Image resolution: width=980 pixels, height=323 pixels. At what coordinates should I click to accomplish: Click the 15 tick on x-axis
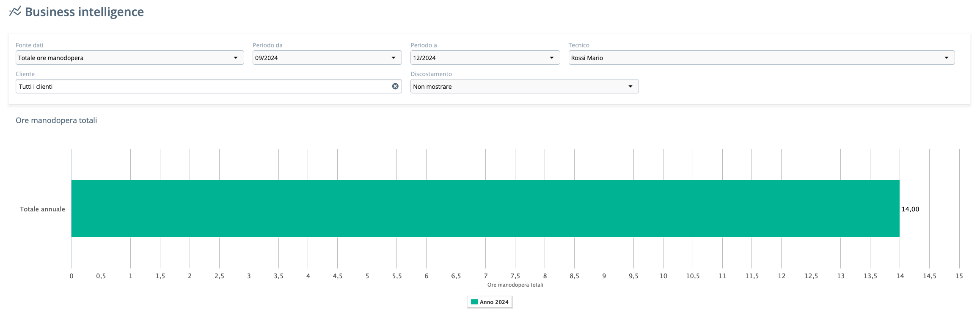click(959, 276)
